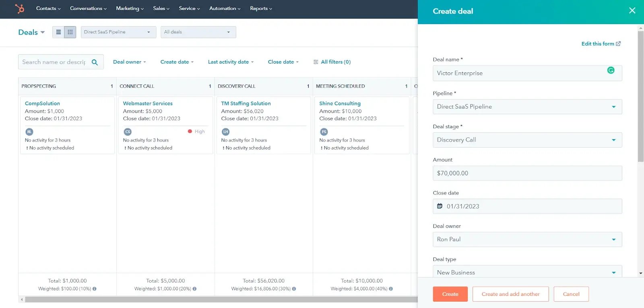Click the board horizontal scrollbar
This screenshot has width=644, height=308.
tap(221, 300)
